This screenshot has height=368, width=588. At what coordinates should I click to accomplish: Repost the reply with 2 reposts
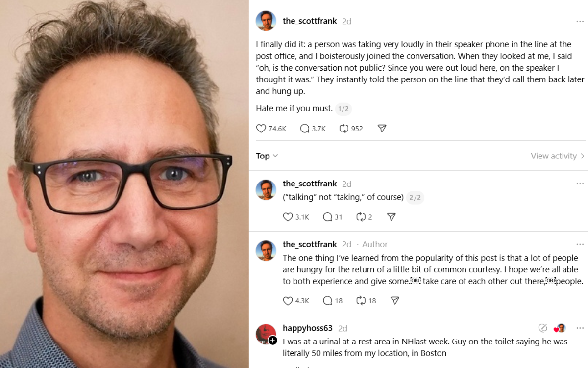click(364, 217)
